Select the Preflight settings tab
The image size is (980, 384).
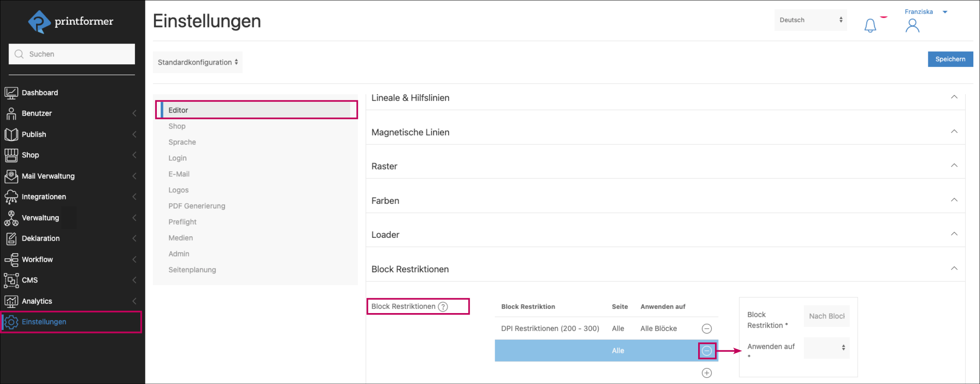(182, 222)
